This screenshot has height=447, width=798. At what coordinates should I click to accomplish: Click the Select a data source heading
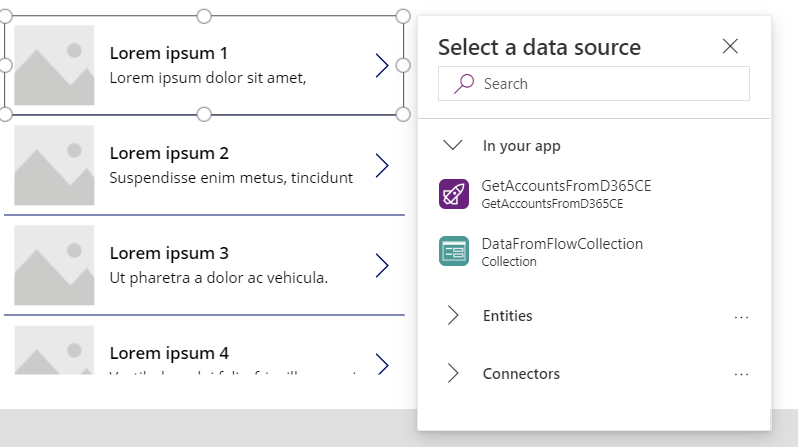click(539, 47)
